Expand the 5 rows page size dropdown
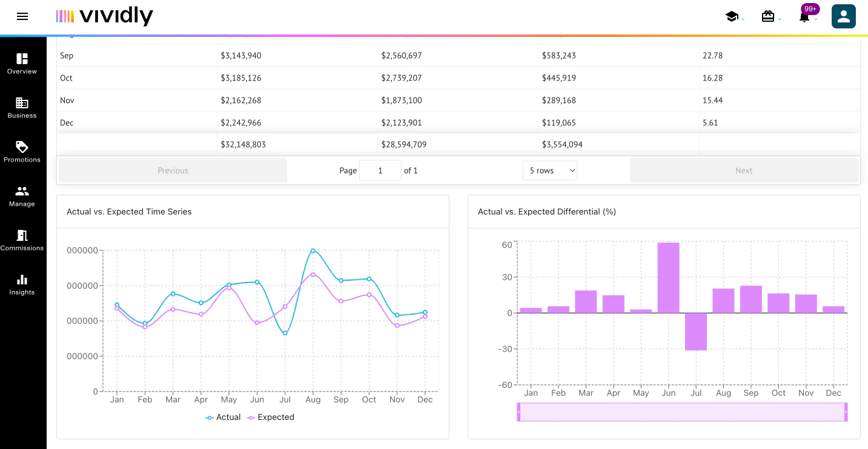The width and height of the screenshot is (868, 449). [550, 171]
